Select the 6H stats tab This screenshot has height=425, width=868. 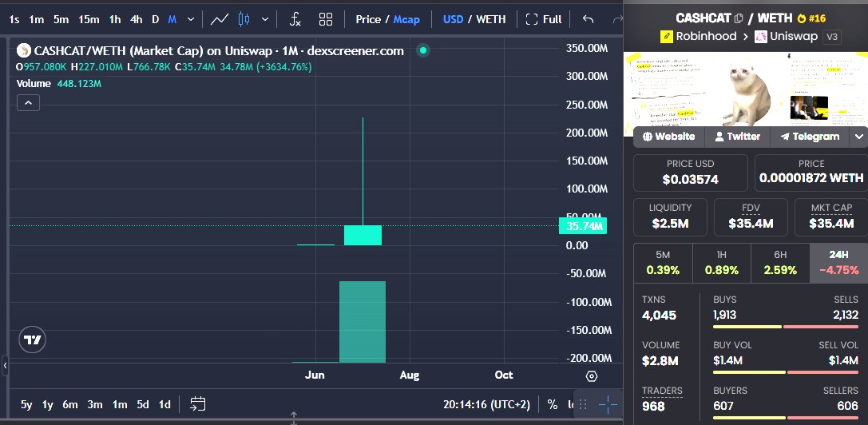780,263
